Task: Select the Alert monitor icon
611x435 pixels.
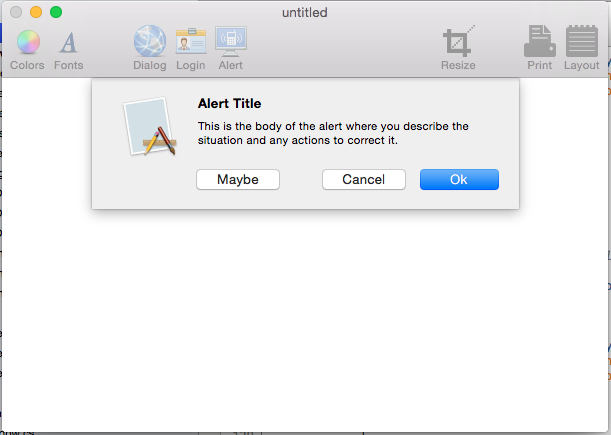Action: (x=231, y=41)
